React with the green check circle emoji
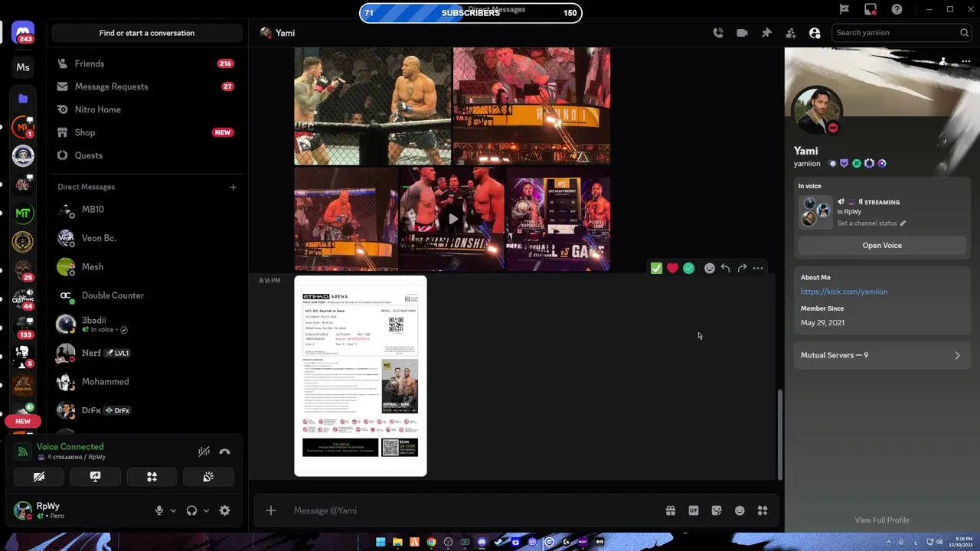This screenshot has height=551, width=980. (688, 268)
